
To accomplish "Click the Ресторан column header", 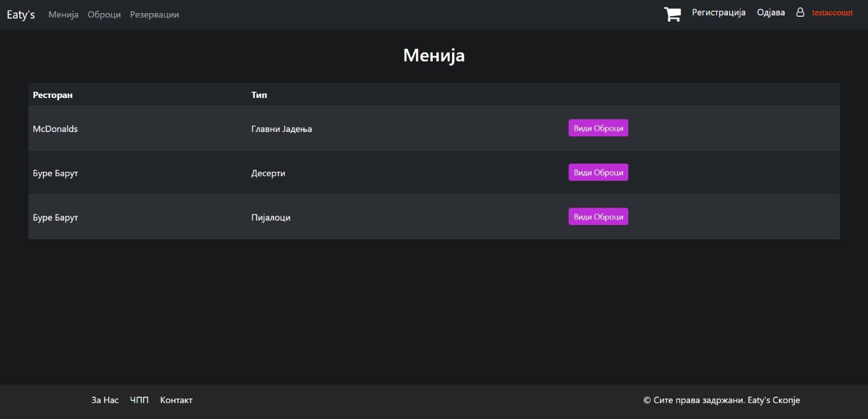I will 53,95.
